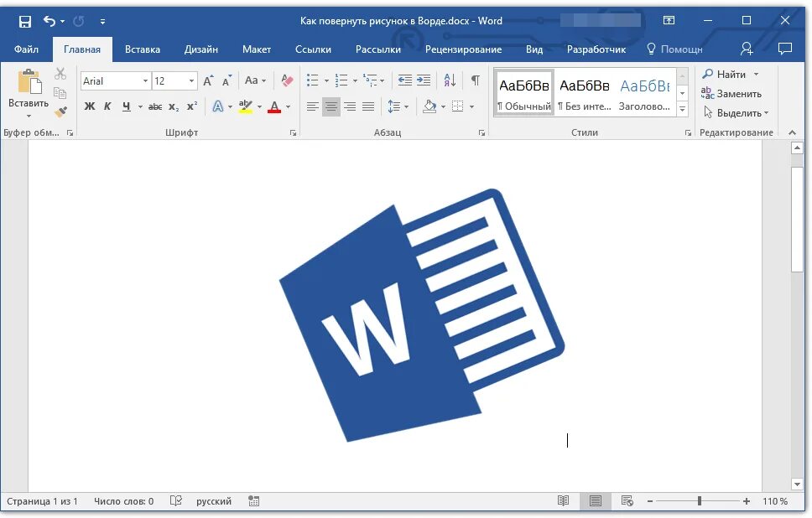Open the shading paint bucket
Image resolution: width=812 pixels, height=518 pixels.
tap(429, 106)
